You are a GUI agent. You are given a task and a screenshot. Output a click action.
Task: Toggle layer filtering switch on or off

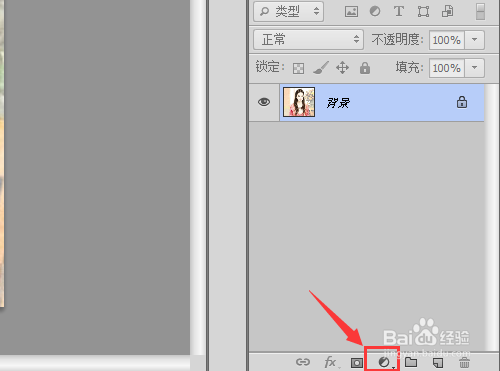click(480, 11)
